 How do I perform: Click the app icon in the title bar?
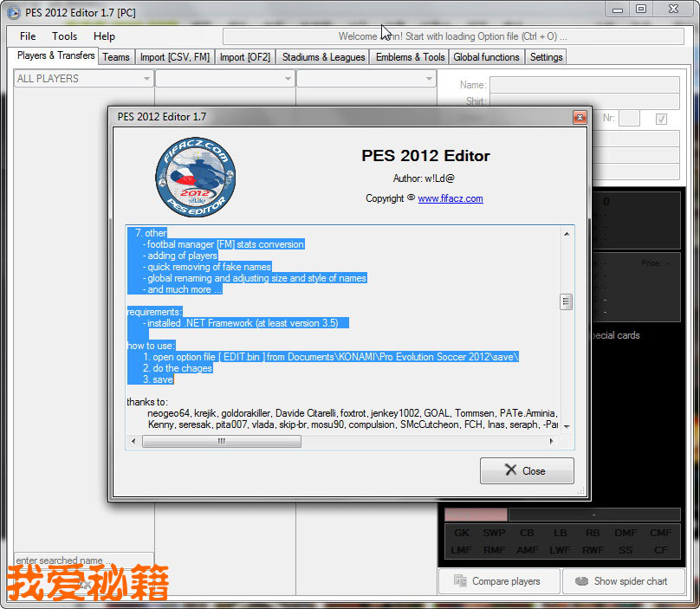(13, 12)
